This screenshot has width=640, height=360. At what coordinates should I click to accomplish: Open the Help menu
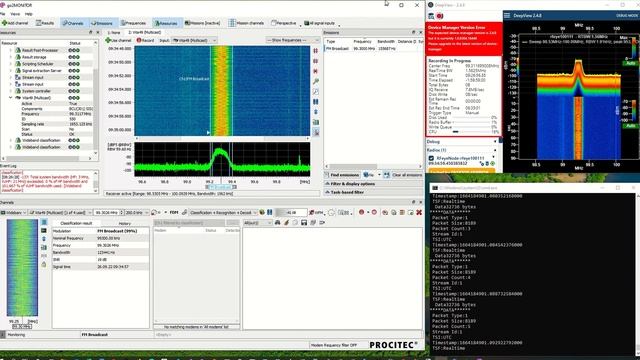(x=29, y=14)
